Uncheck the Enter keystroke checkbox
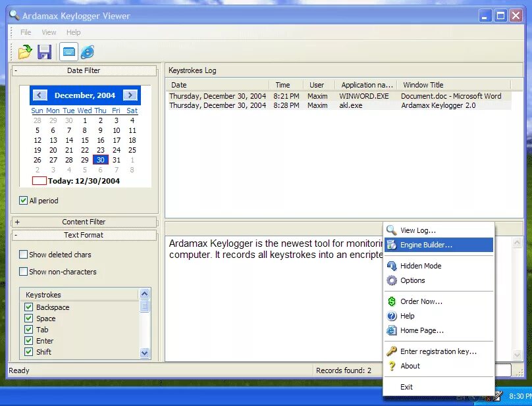 tap(28, 341)
